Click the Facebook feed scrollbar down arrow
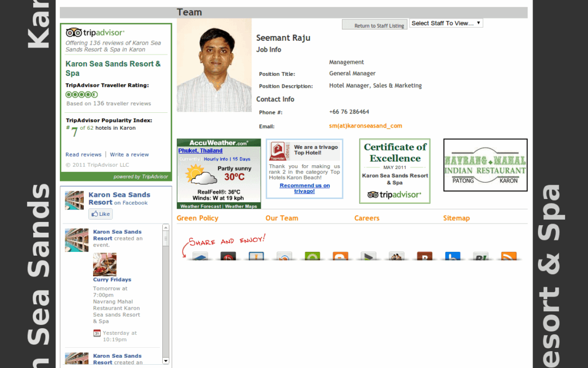Image resolution: width=588 pixels, height=368 pixels. pos(166,361)
